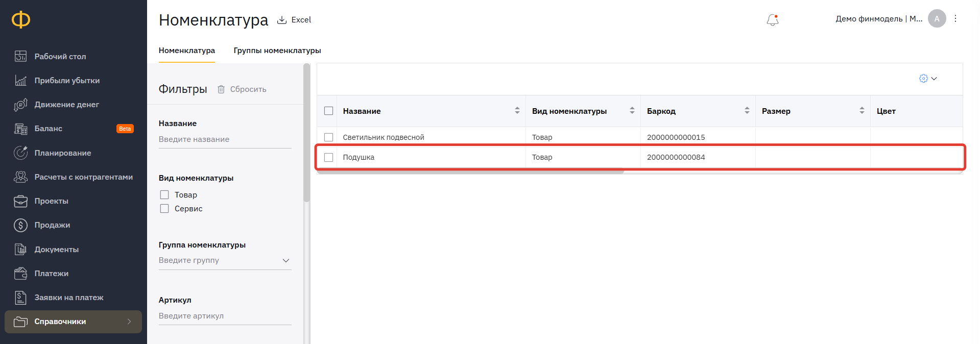Go to Движение денег menu item

point(67,104)
